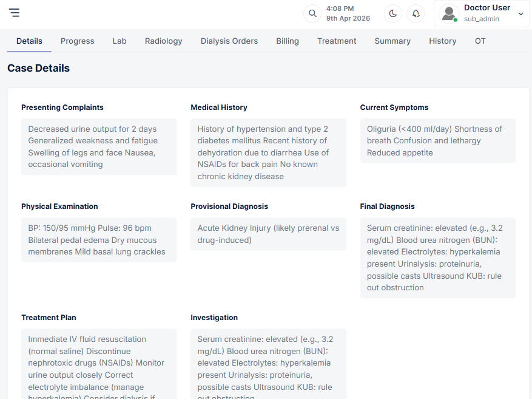
Task: Switch to the Summary tab
Action: (392, 41)
